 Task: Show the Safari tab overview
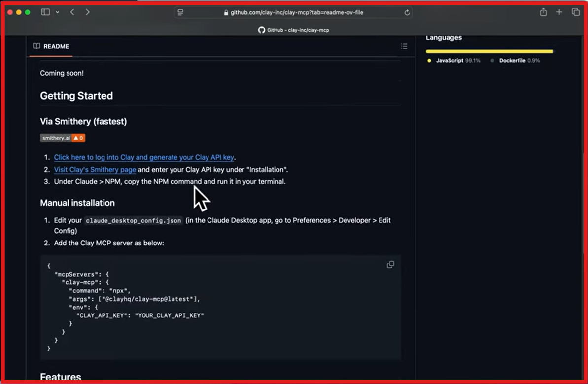pos(576,12)
